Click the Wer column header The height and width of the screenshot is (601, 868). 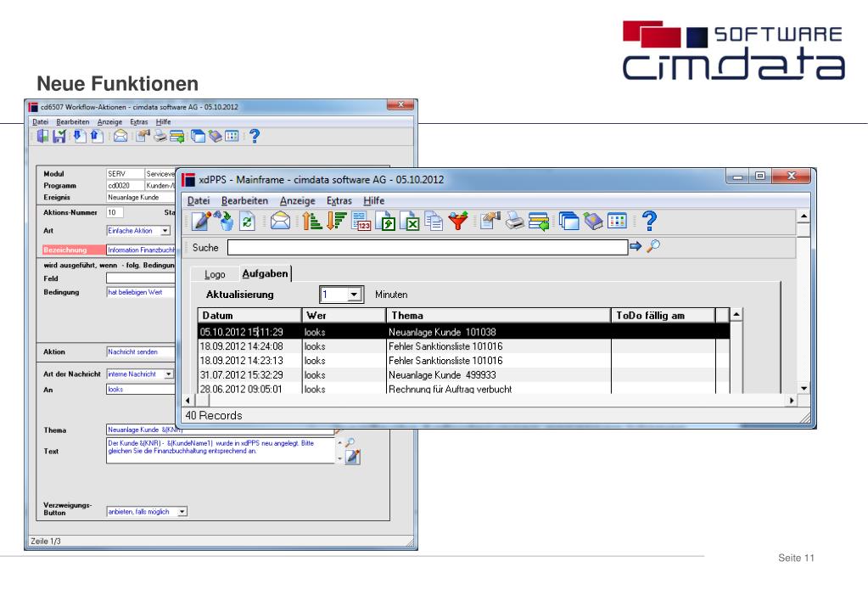[344, 315]
